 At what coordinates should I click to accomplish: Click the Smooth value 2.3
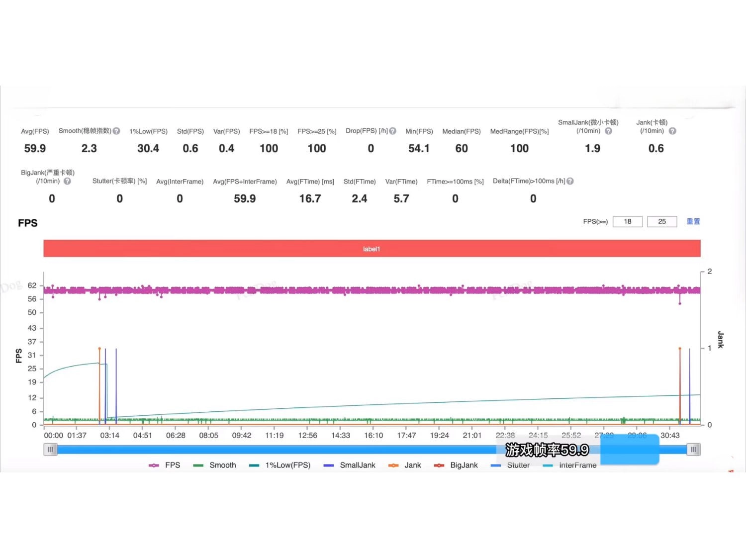(89, 149)
